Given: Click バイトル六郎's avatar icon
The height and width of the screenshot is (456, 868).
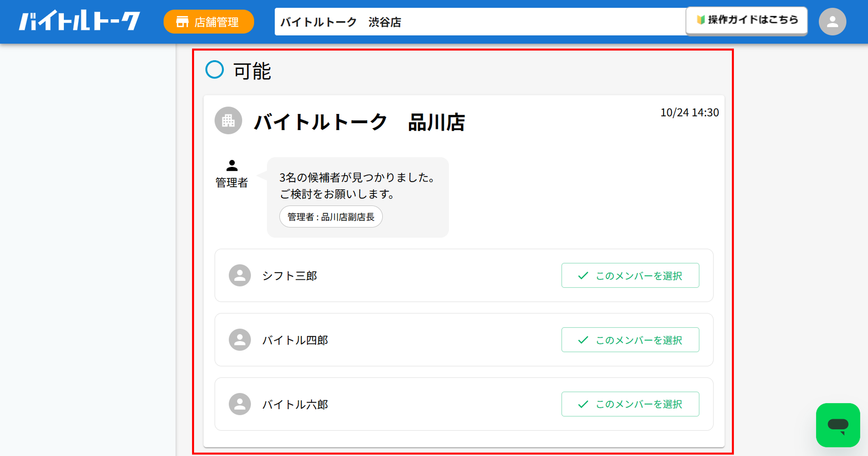Looking at the screenshot, I should pyautogui.click(x=240, y=404).
